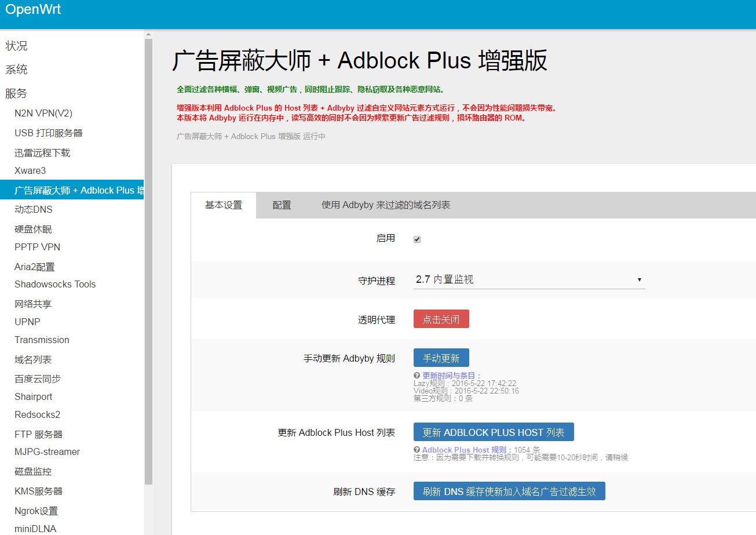
Task: Click the OpenWrt logo link
Action: [33, 9]
